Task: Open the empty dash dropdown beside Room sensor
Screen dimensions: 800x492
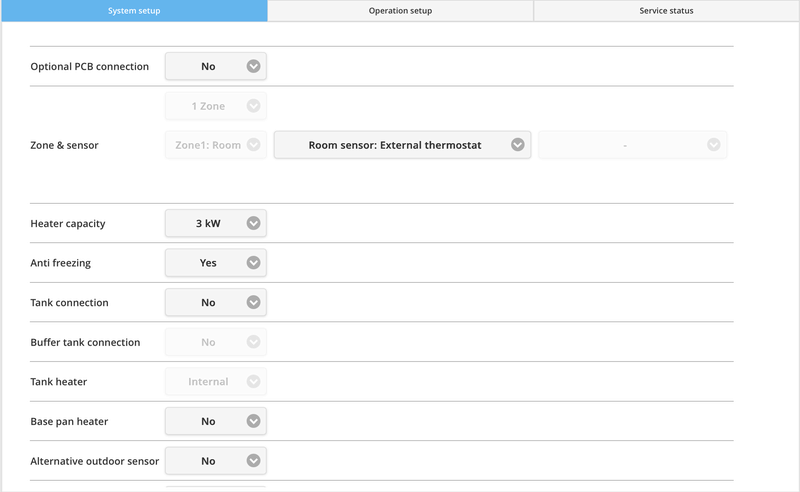Action: (633, 145)
